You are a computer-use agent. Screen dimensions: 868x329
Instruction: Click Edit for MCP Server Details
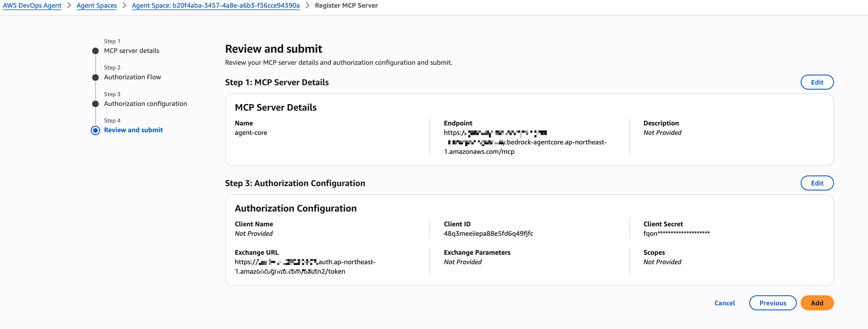817,82
